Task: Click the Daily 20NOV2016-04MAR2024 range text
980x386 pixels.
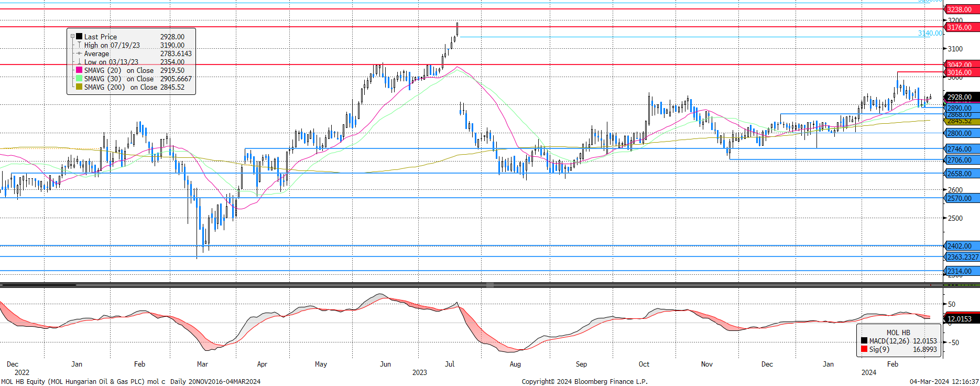Action: (x=215, y=381)
